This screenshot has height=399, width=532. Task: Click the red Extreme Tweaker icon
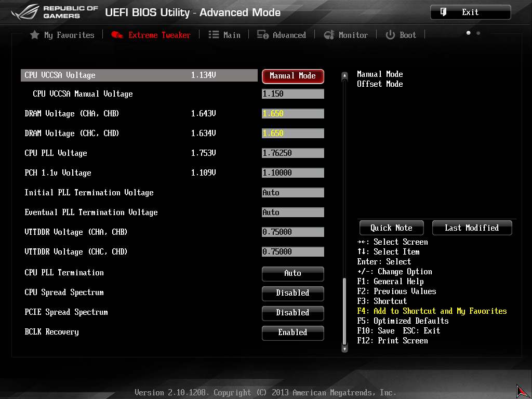tap(117, 35)
